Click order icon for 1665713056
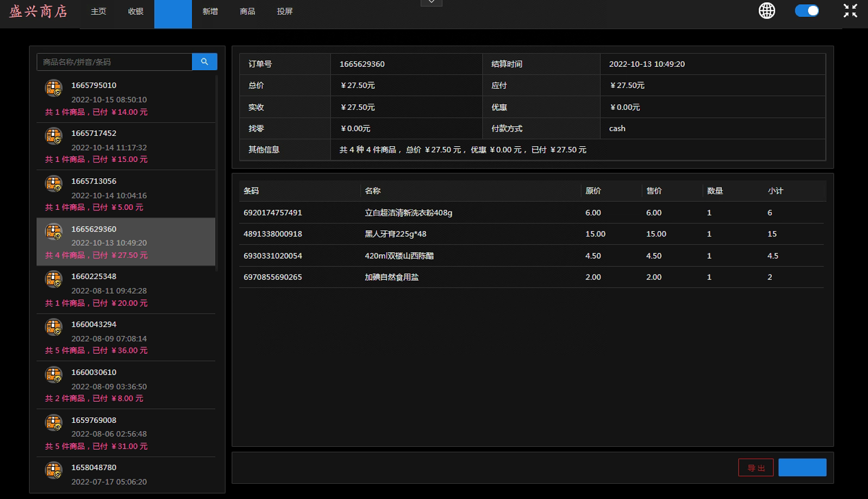Screen dimensions: 868x499 [53, 184]
